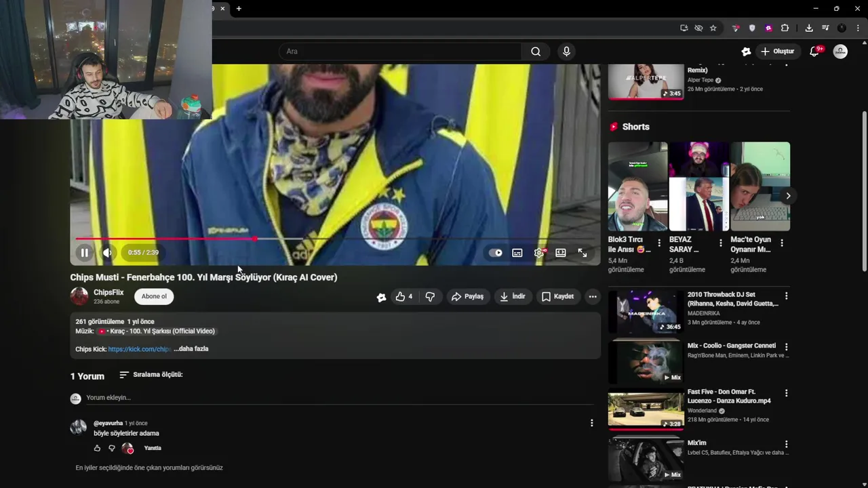Click the İndir download button
The image size is (868, 488).
click(x=513, y=296)
